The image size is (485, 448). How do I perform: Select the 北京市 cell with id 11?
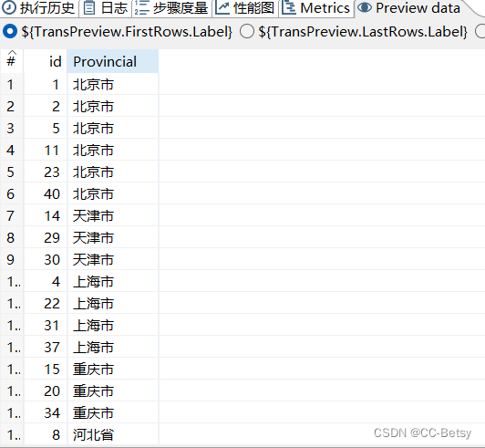[x=113, y=151]
